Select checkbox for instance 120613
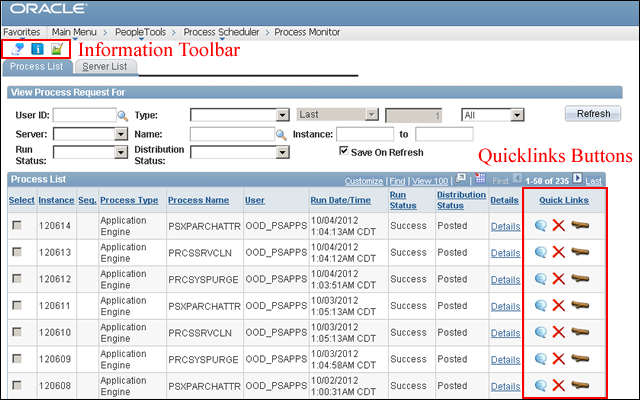This screenshot has width=640, height=400. pyautogui.click(x=17, y=252)
